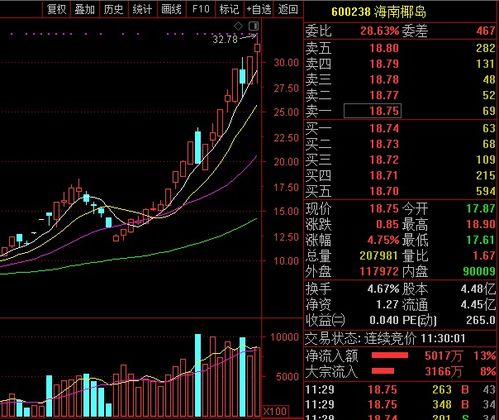This screenshot has width=499, height=420.
Task: Click the 最高 value 18.90
Action: 480,224
